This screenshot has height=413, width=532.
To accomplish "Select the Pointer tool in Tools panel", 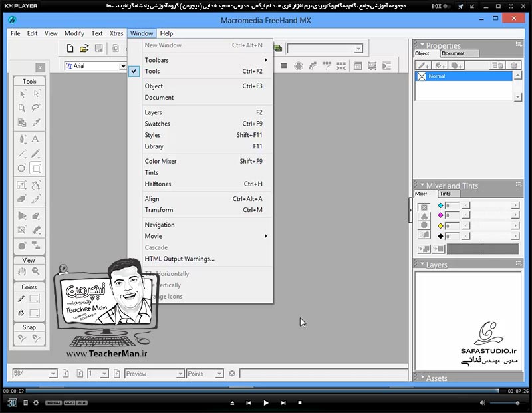I will point(22,94).
